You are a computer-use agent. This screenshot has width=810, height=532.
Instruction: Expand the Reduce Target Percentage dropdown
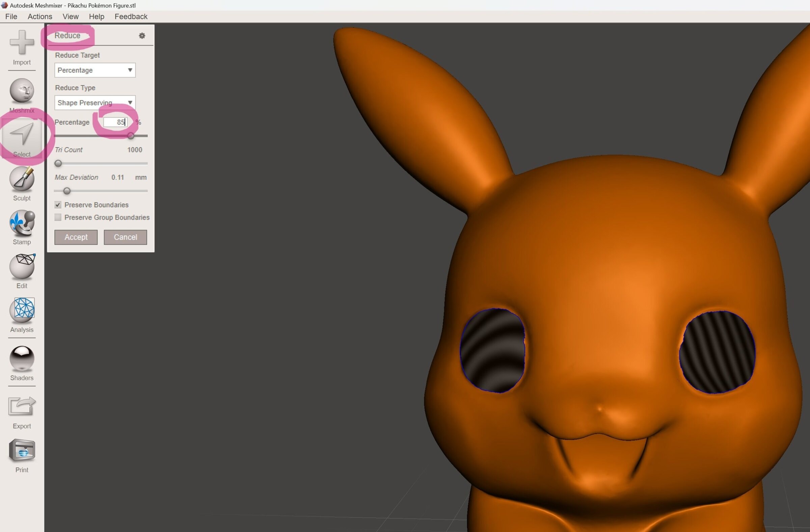(95, 70)
